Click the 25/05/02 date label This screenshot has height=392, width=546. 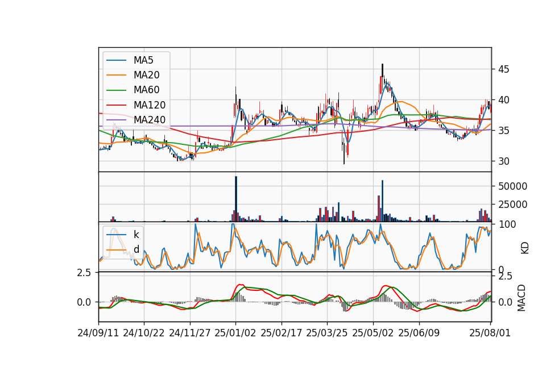tap(373, 333)
